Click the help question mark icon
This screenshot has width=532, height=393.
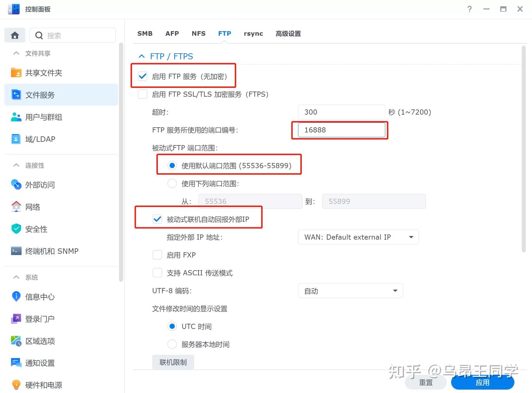coord(469,9)
